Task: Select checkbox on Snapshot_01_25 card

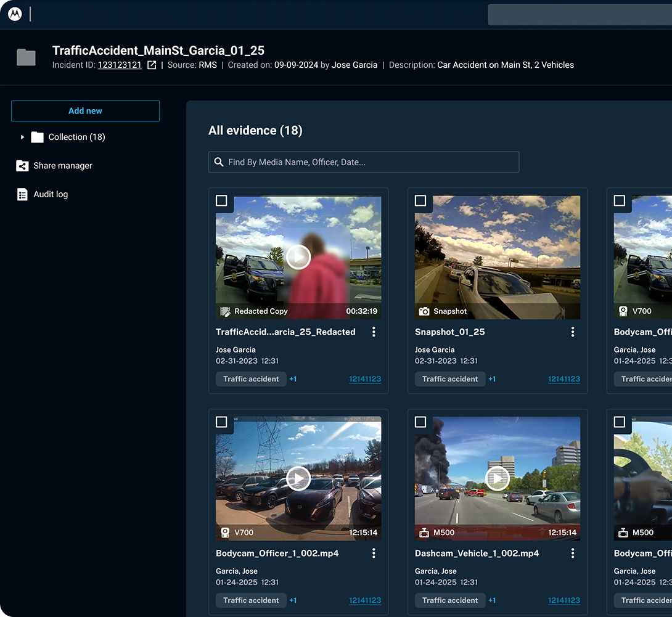Action: tap(420, 200)
